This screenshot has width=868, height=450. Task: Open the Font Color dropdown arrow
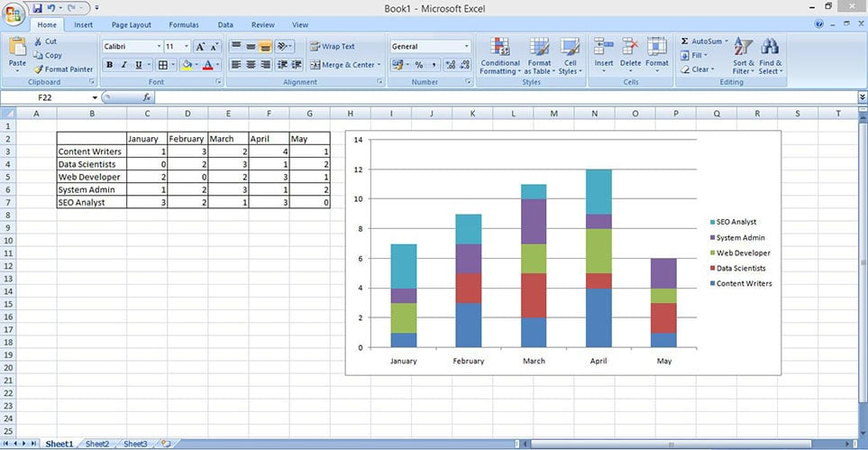click(x=217, y=65)
